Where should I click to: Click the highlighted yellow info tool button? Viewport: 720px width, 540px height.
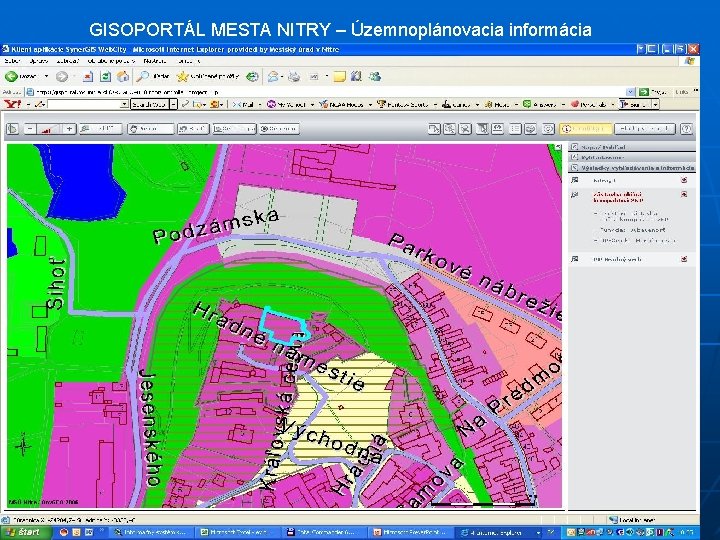click(585, 129)
